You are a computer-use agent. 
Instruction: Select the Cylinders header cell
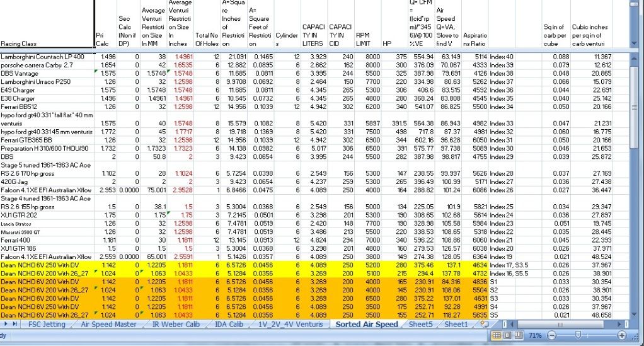[x=287, y=25]
